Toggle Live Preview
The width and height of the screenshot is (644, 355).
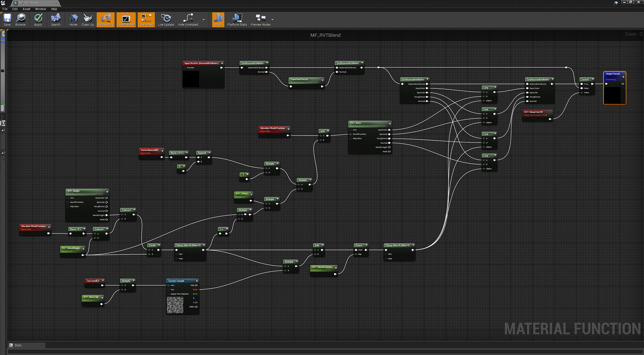point(126,19)
